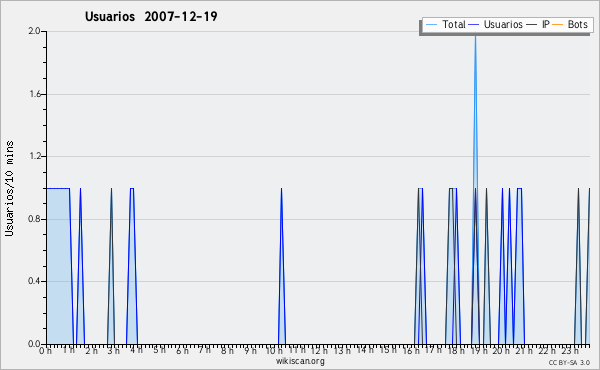Click the 0 h x-axis label
The width and height of the screenshot is (600, 370).
(45, 350)
